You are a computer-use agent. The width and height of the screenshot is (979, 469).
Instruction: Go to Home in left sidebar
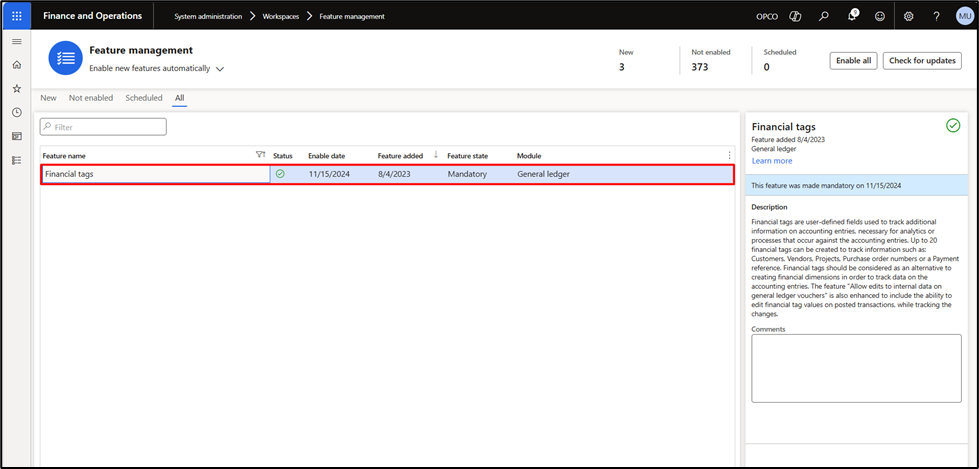point(17,65)
